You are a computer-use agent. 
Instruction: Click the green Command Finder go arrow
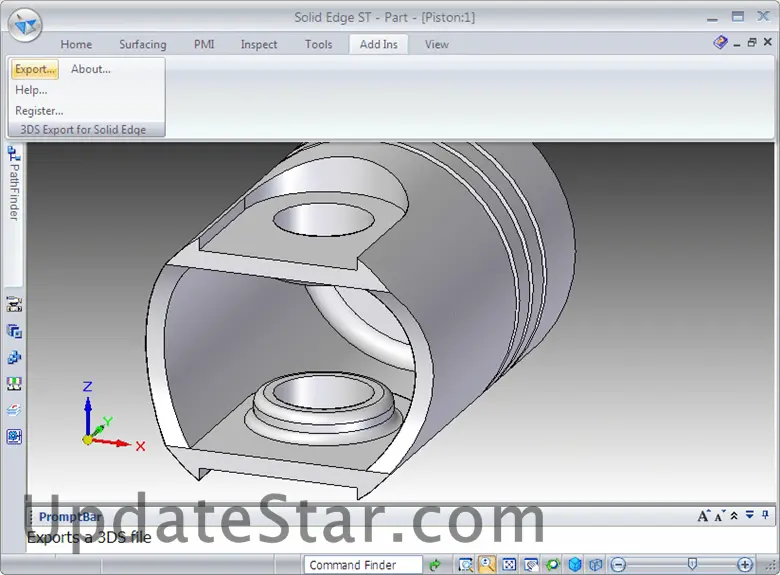pyautogui.click(x=435, y=565)
